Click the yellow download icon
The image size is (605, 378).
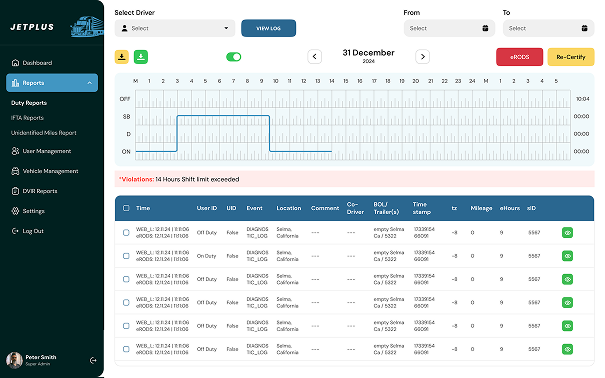pyautogui.click(x=122, y=57)
